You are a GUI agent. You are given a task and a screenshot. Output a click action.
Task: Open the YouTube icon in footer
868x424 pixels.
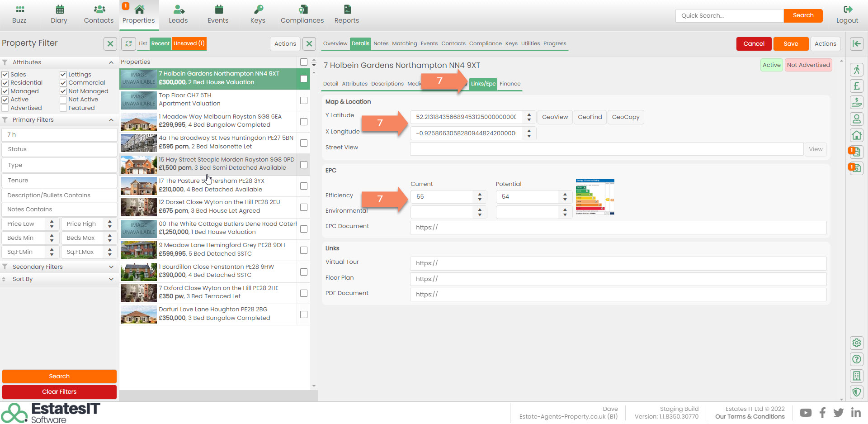[806, 413]
